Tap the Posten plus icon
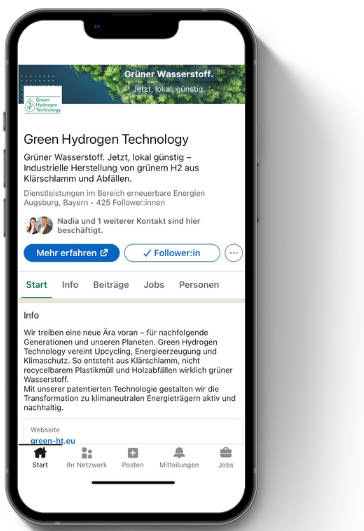The height and width of the screenshot is (531, 364). click(133, 453)
